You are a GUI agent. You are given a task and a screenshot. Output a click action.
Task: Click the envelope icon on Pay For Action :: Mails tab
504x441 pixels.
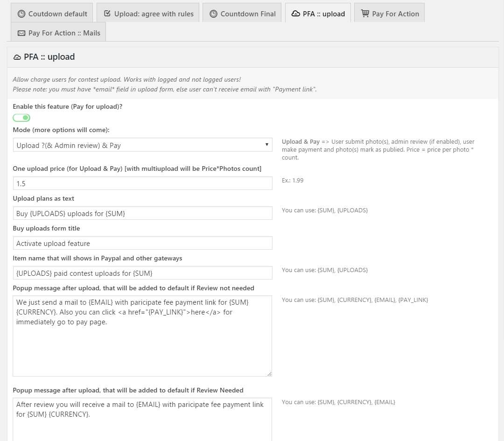[x=21, y=33]
